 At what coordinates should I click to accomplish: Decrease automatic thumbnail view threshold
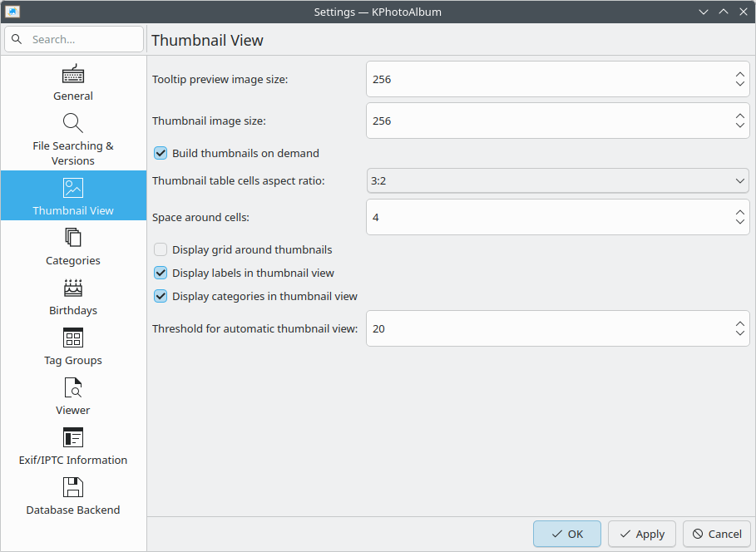(x=740, y=333)
